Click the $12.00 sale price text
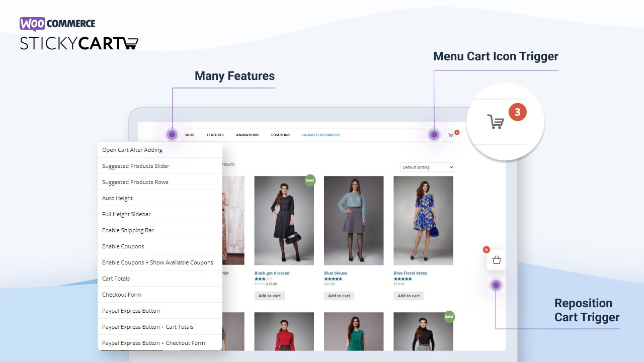 (x=272, y=284)
